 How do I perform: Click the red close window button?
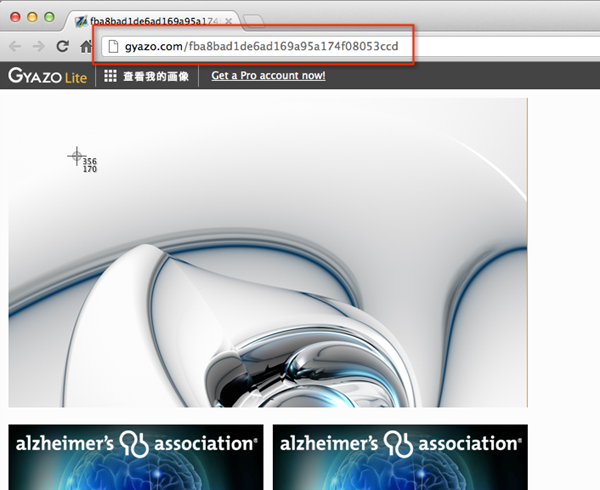pyautogui.click(x=15, y=17)
